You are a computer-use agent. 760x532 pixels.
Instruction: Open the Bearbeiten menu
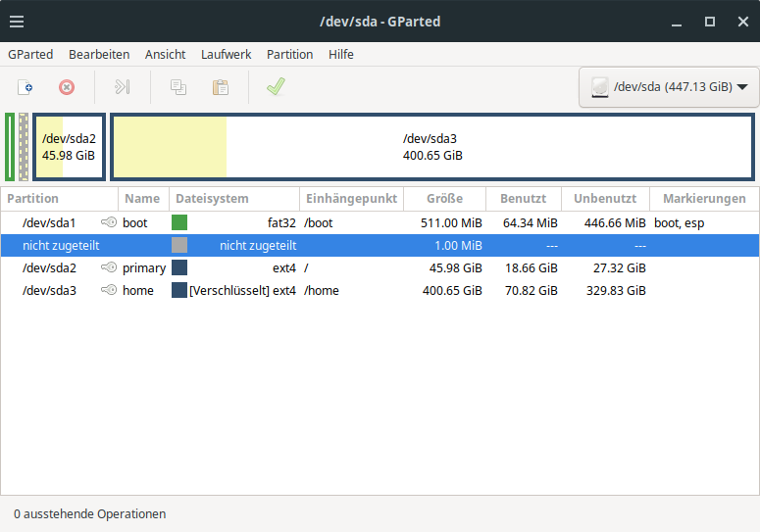[x=99, y=54]
